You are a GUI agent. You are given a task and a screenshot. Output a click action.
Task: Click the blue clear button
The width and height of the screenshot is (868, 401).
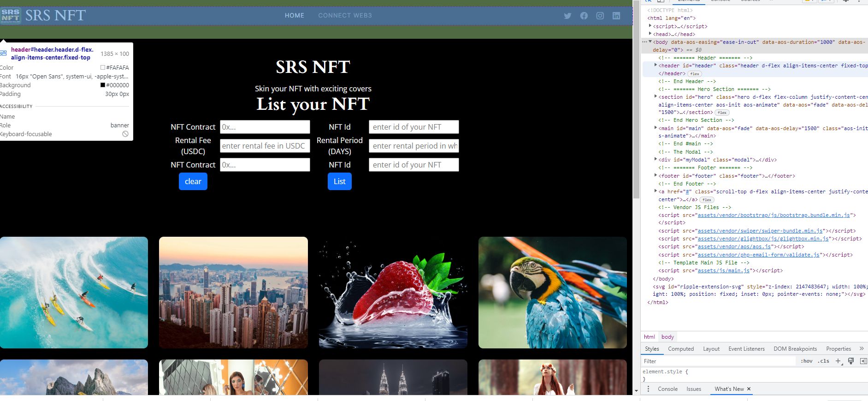[193, 181]
